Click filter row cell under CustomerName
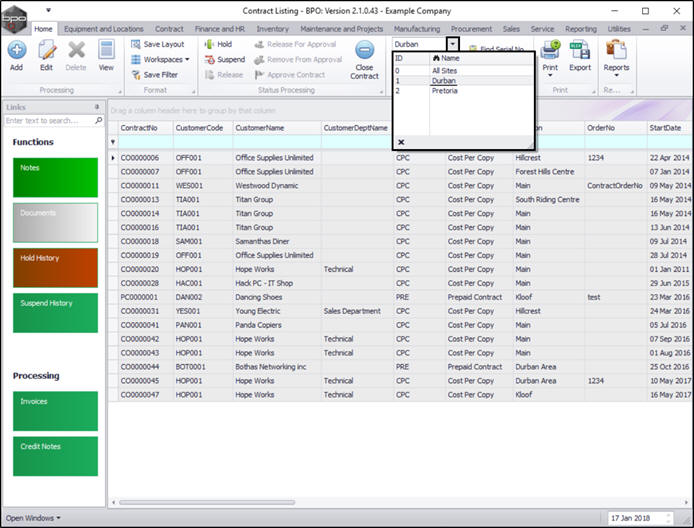Image resolution: width=694 pixels, height=528 pixels. pos(277,142)
